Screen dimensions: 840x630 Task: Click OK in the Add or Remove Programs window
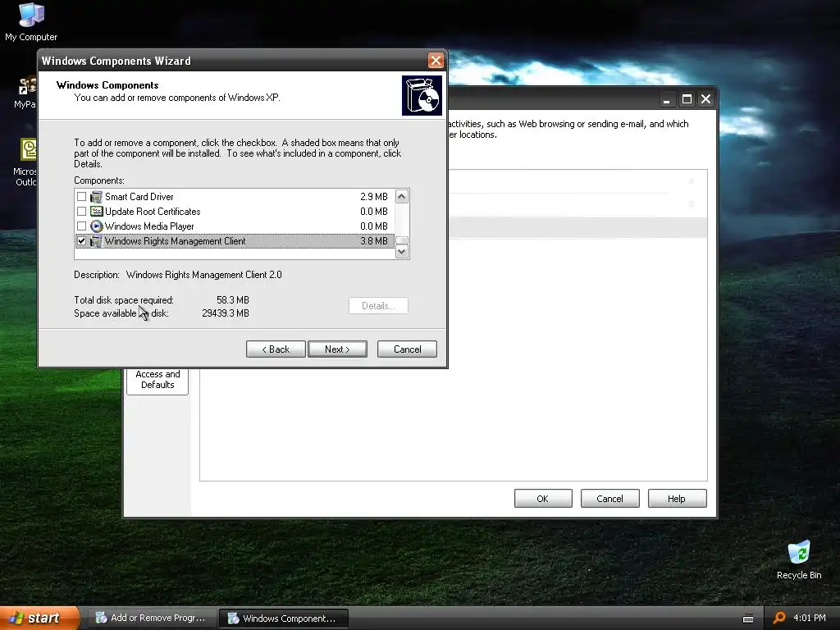pos(543,499)
